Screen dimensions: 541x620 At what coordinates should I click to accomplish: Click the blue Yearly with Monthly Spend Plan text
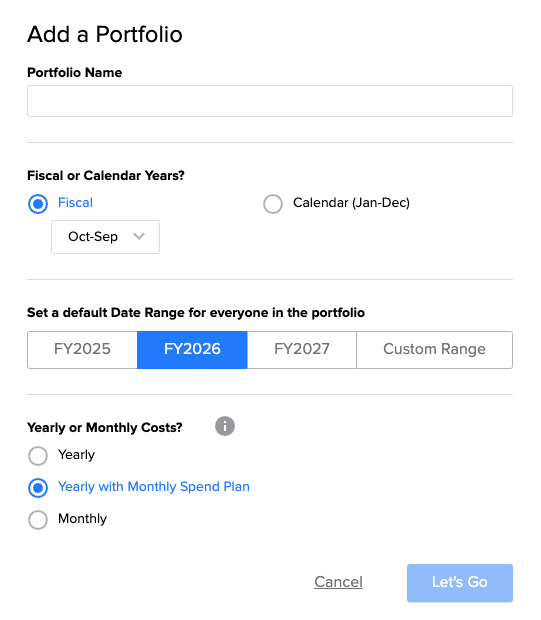coord(154,487)
